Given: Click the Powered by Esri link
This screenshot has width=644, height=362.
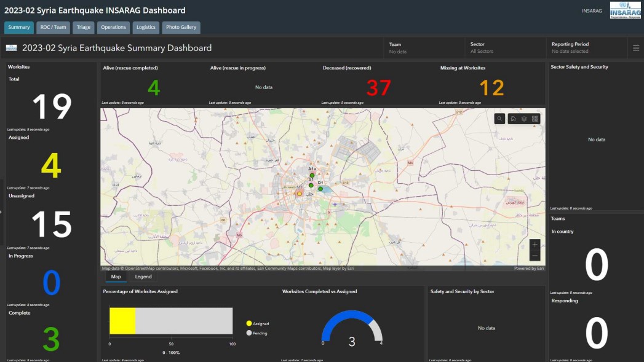Looking at the screenshot, I should tap(529, 269).
